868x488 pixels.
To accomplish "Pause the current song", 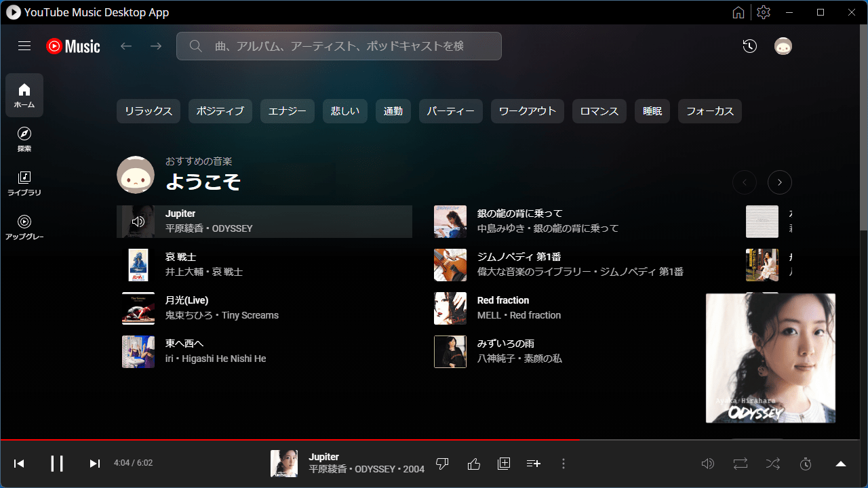I will [x=57, y=464].
